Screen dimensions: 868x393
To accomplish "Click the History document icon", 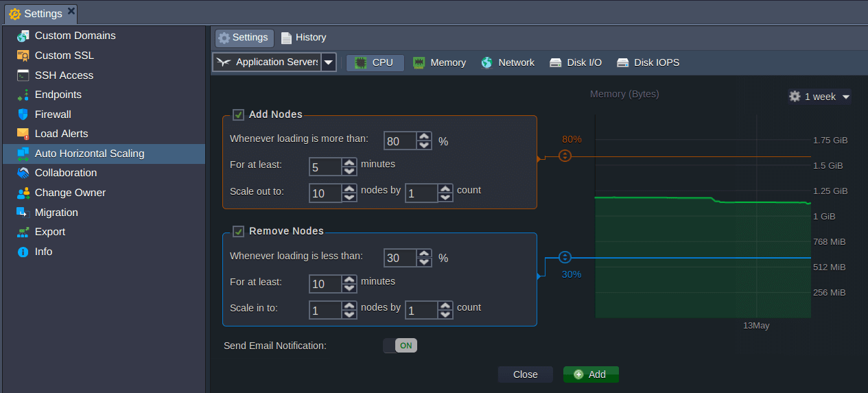I will pos(286,38).
